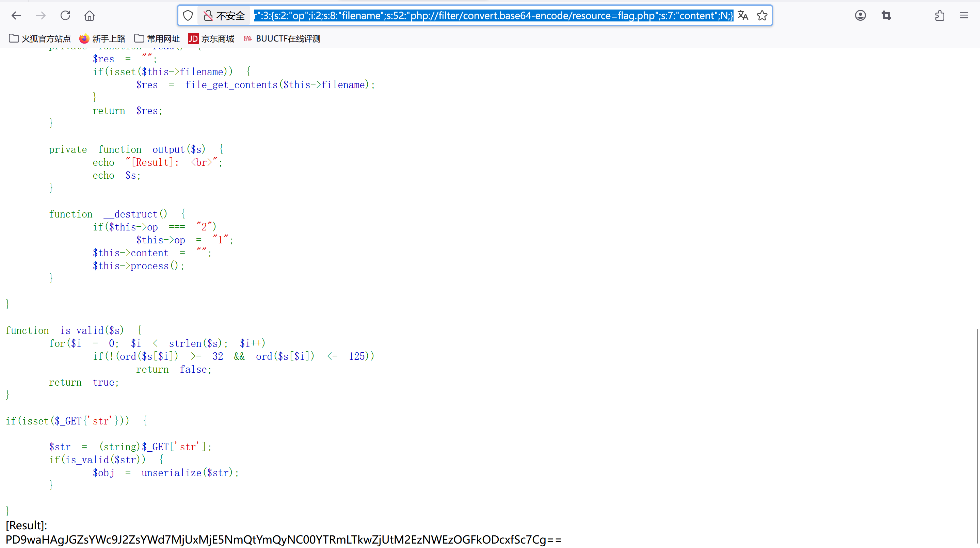Click the browser back arrow
Screen dimensions: 980x548
pyautogui.click(x=16, y=16)
